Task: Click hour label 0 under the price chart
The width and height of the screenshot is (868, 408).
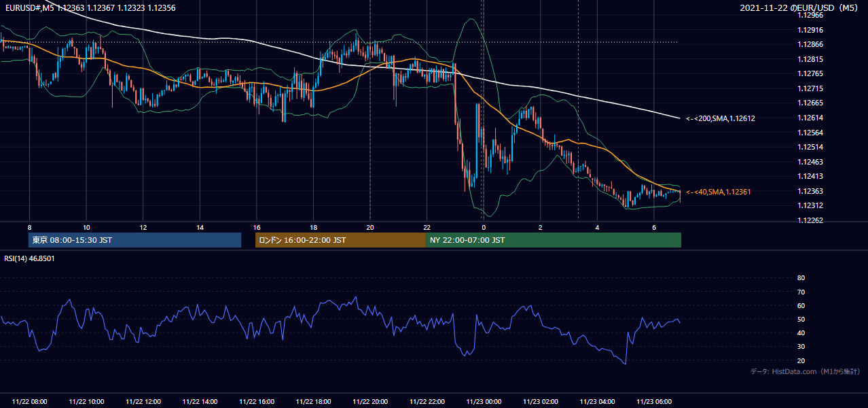Action: (484, 227)
